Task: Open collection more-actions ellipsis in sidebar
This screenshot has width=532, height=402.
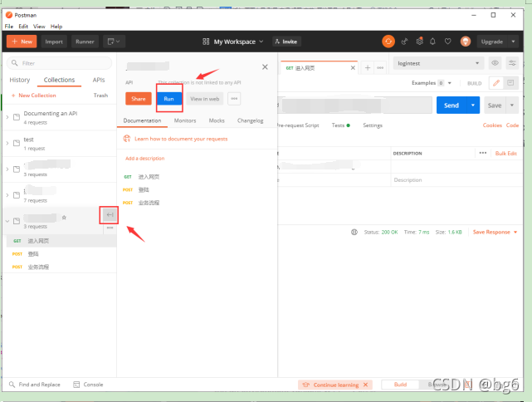Action: click(x=110, y=228)
